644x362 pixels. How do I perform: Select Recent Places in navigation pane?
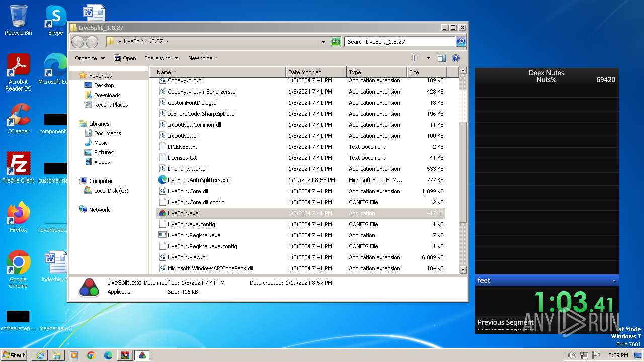(111, 105)
